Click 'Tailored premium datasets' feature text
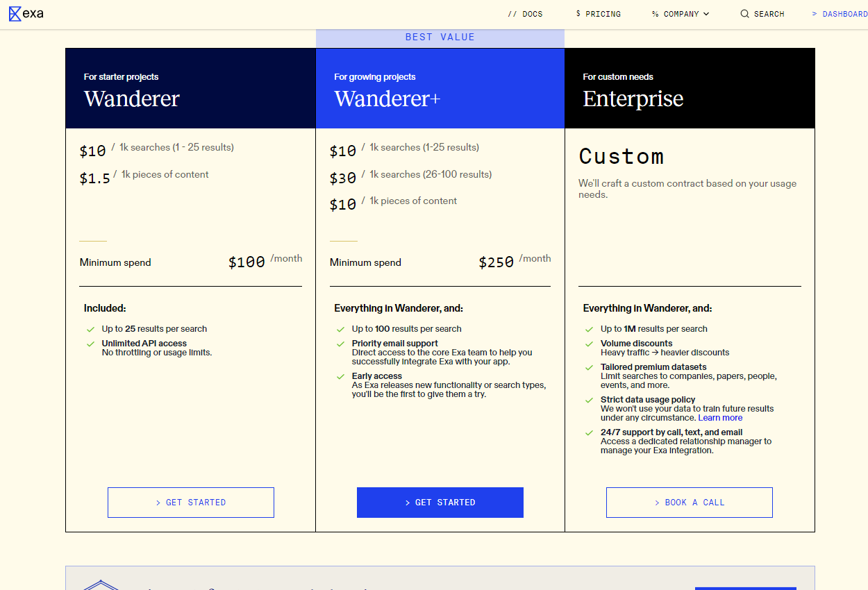868x590 pixels. 653,367
